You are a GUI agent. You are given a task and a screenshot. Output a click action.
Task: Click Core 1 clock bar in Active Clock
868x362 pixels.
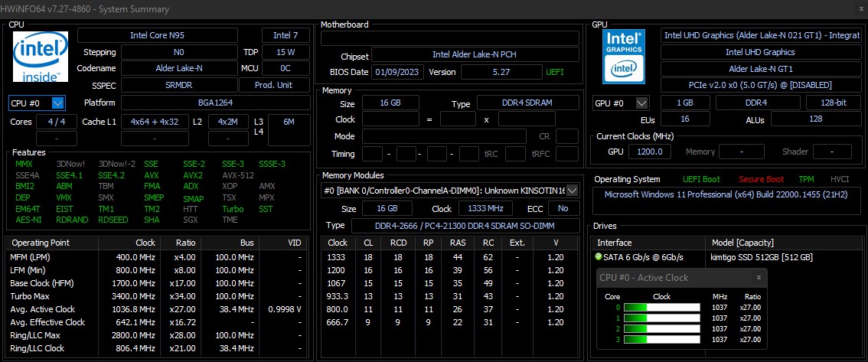coord(661,318)
